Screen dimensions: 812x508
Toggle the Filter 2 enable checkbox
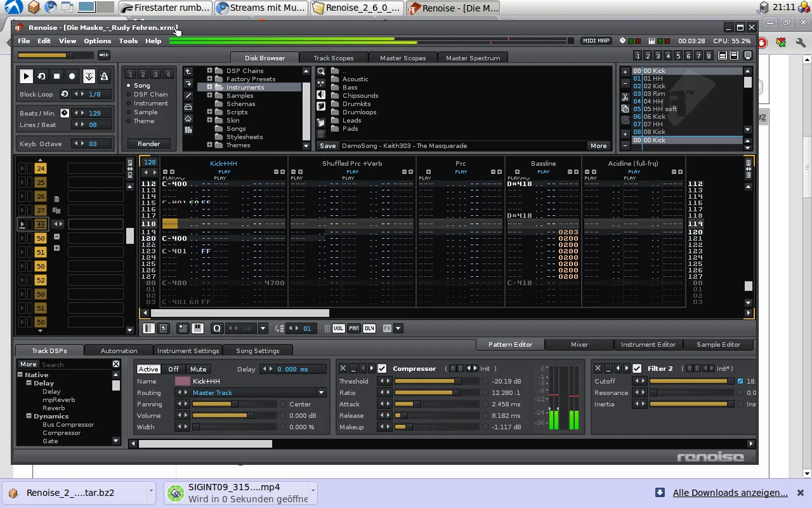pos(637,368)
